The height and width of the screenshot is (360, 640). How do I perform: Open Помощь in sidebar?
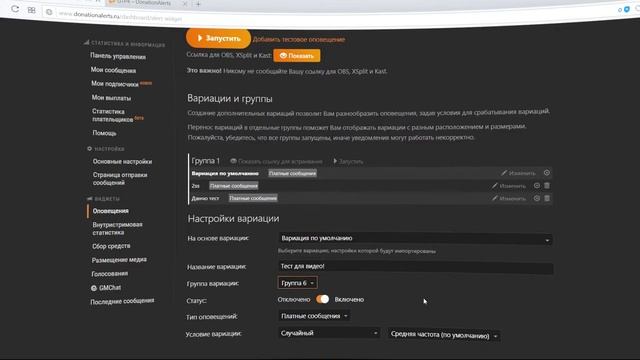click(104, 133)
